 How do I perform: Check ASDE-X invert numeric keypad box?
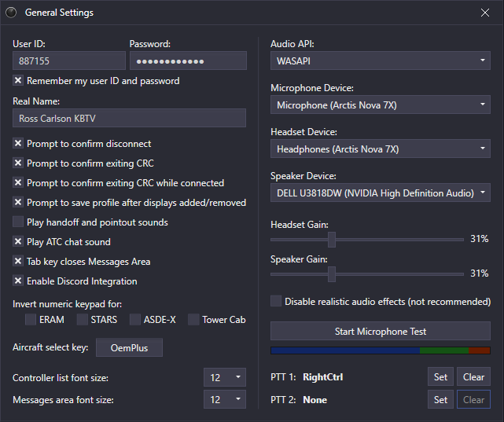pyautogui.click(x=135, y=320)
